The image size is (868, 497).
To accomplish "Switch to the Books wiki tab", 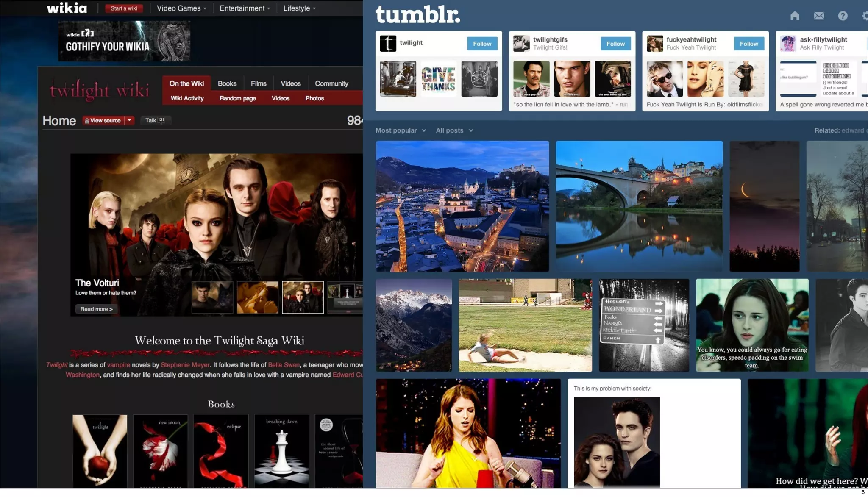I will pos(227,83).
